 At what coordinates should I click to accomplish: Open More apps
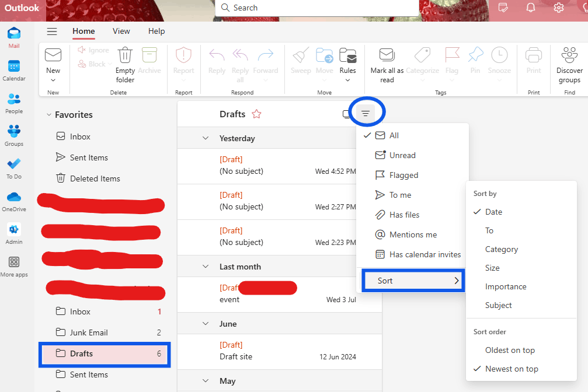click(14, 267)
